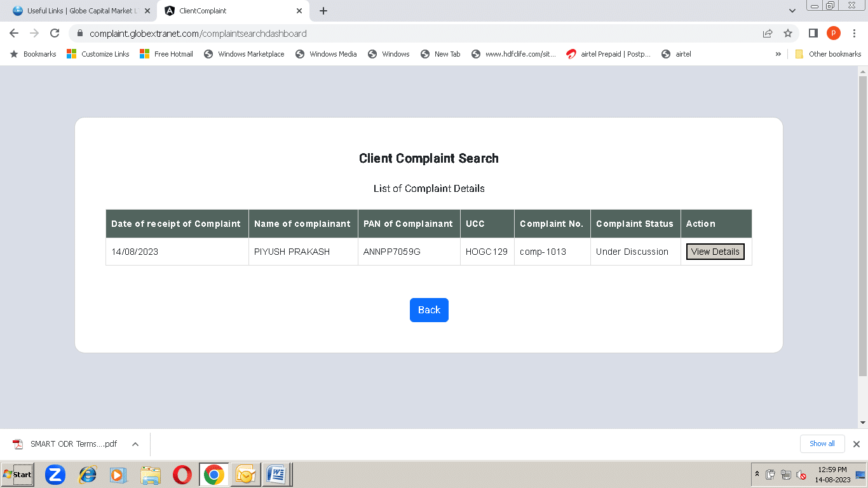Screen dimensions: 868x488
Task: Select Under Discussion status cell
Action: (635, 252)
